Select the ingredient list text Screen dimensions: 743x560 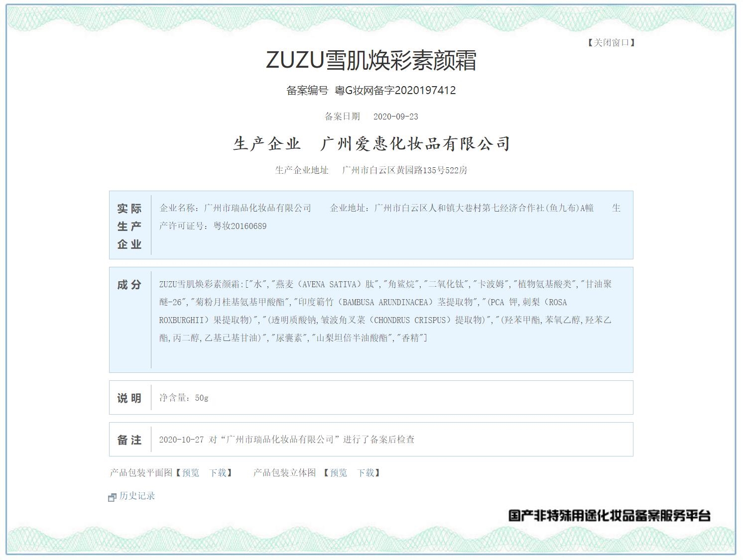point(385,311)
